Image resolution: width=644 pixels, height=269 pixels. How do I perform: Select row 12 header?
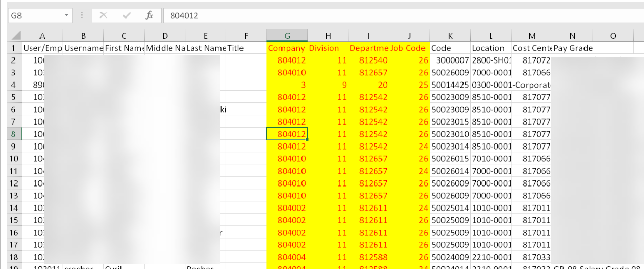pyautogui.click(x=15, y=183)
